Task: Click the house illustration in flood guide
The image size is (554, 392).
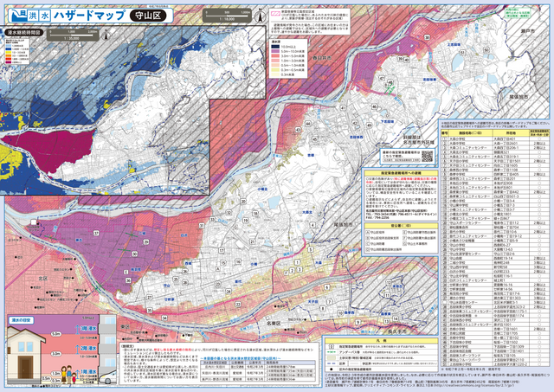Action: coord(25,356)
